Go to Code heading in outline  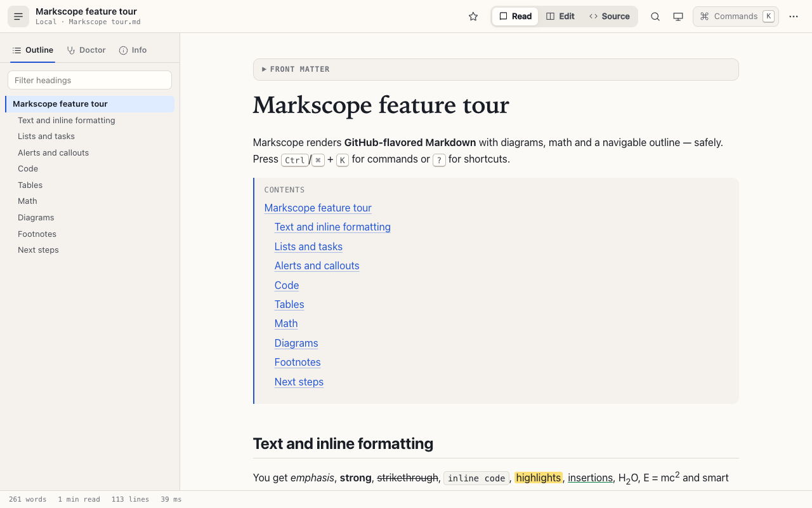tap(89, 169)
